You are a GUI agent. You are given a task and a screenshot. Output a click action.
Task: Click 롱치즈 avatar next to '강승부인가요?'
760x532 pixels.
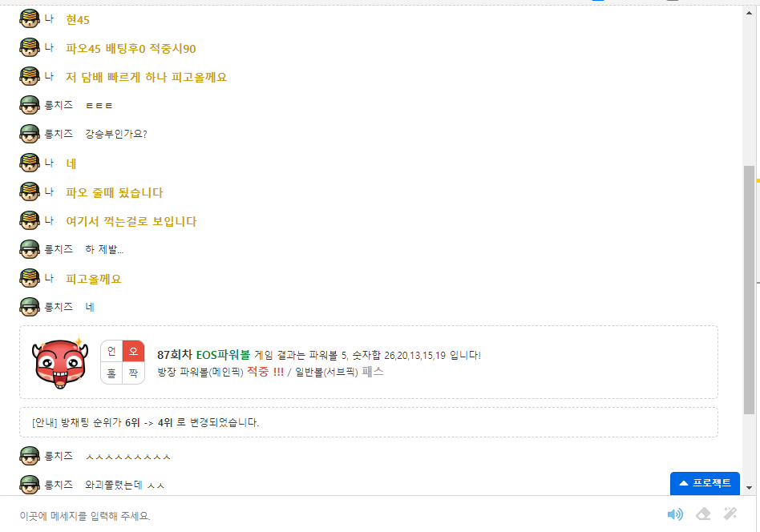pyautogui.click(x=30, y=134)
